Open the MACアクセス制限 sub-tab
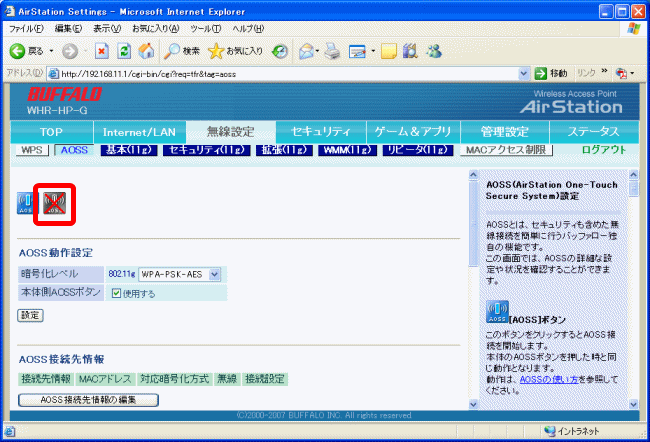 coord(506,150)
